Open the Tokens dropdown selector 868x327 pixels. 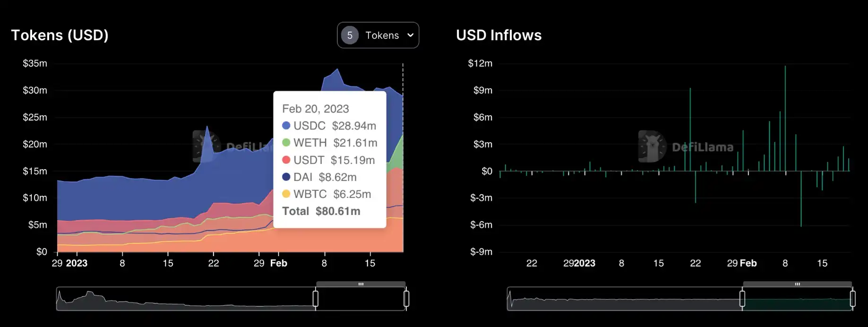click(x=378, y=35)
